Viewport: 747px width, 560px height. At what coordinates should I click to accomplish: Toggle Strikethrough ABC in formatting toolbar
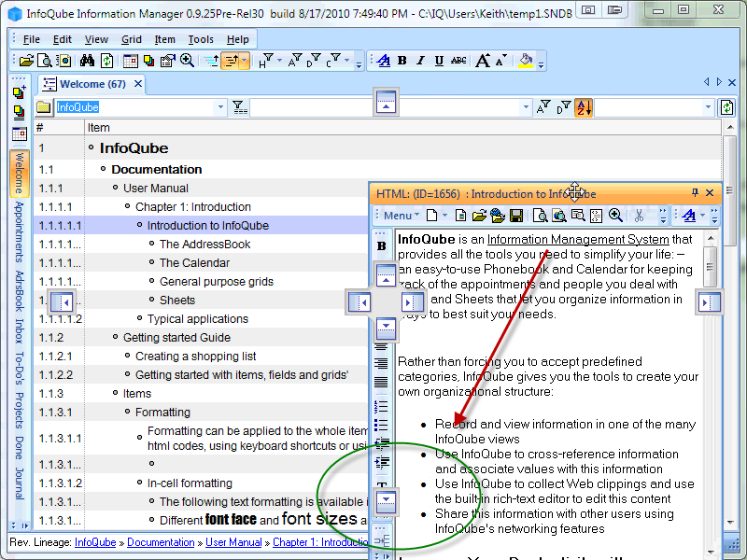458,61
